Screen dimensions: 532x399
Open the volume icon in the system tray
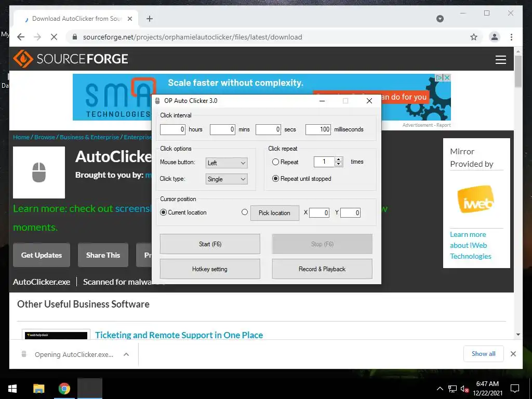click(464, 389)
